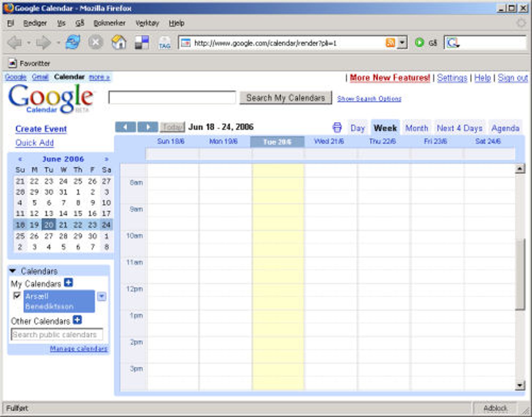The width and height of the screenshot is (532, 417).
Task: Open the Verktøy menu
Action: coord(147,23)
